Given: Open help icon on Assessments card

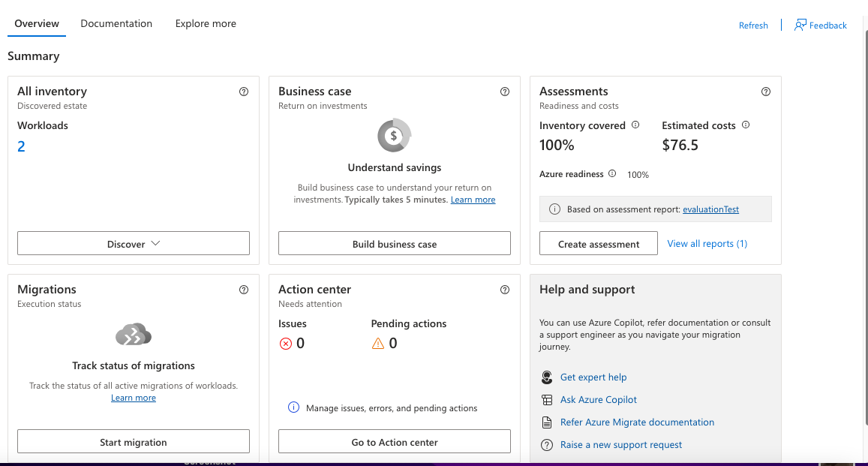Looking at the screenshot, I should [x=765, y=92].
